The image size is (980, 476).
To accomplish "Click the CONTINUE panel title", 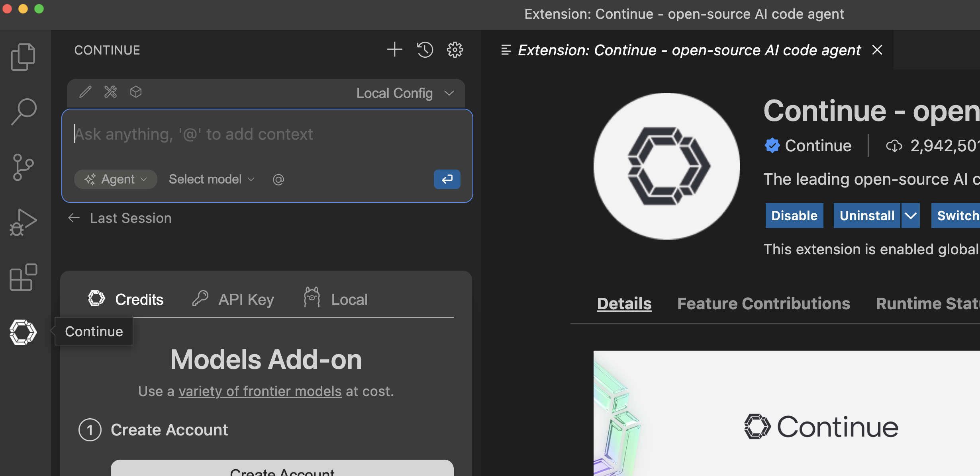I will (x=107, y=50).
